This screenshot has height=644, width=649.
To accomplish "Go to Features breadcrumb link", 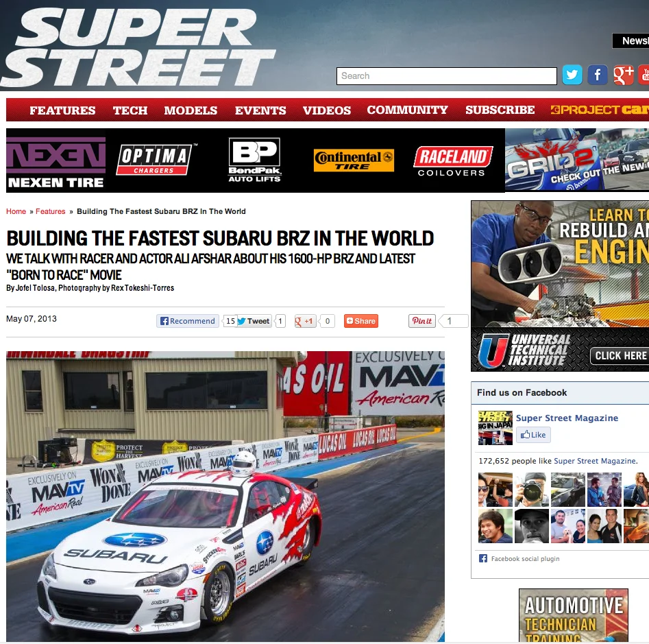I will [51, 211].
